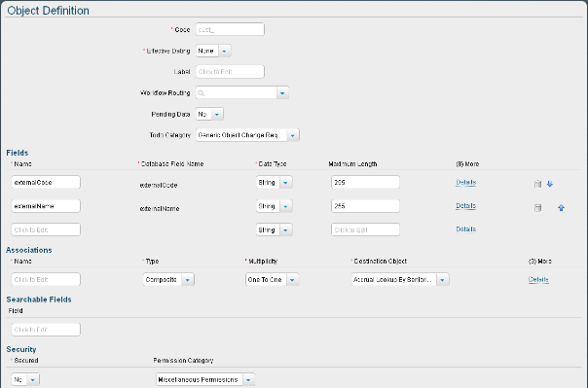588x388 pixels.
Task: Focus the Code input field
Action: click(x=230, y=29)
